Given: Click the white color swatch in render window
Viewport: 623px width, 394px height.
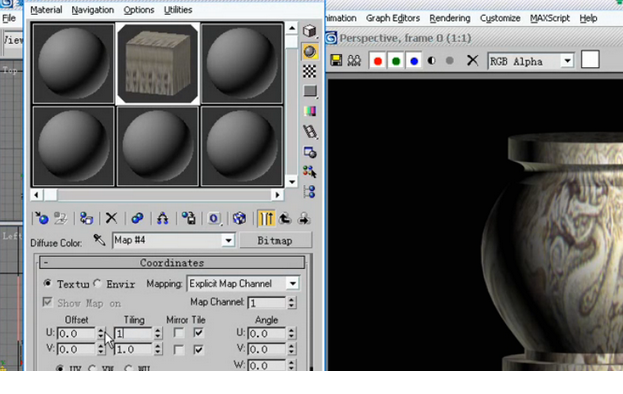Looking at the screenshot, I should tap(590, 60).
